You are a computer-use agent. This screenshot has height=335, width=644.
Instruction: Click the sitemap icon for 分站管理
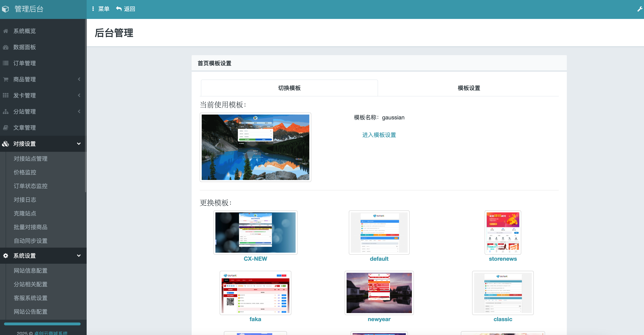click(x=5, y=111)
